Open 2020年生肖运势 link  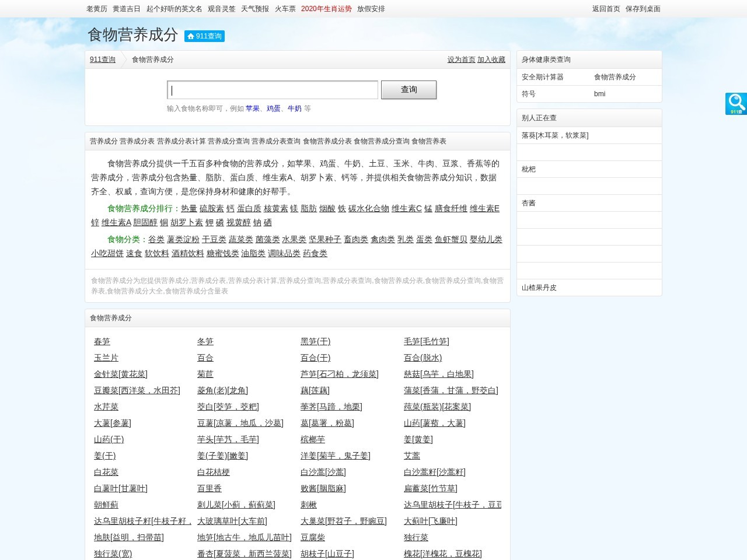[x=327, y=9]
